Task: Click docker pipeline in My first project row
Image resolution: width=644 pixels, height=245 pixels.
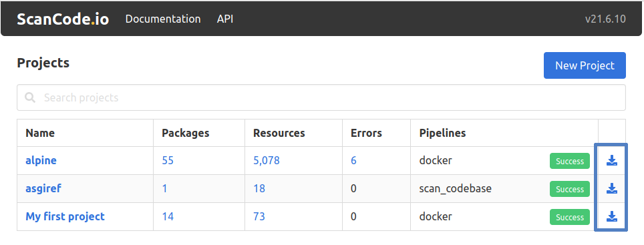Action: pos(436,216)
